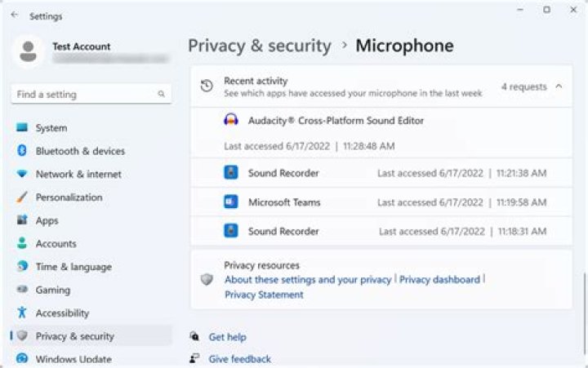Close the Settings window

573,10
